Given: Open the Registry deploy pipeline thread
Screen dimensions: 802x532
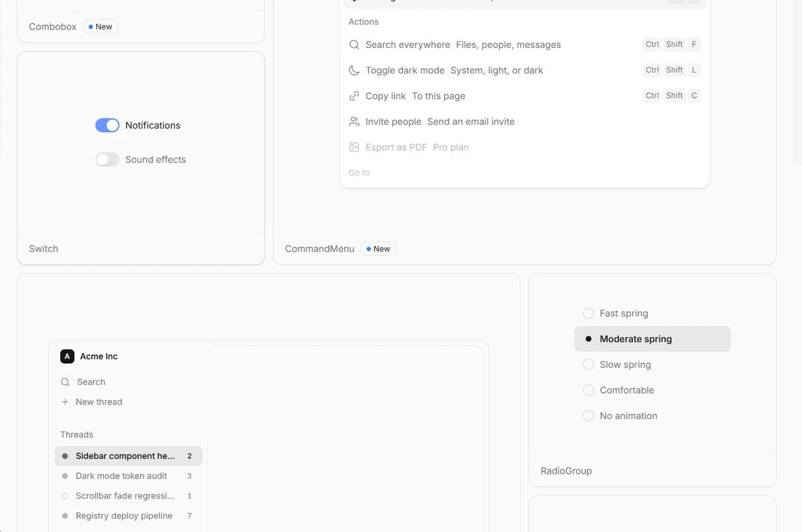Looking at the screenshot, I should 128,516.
